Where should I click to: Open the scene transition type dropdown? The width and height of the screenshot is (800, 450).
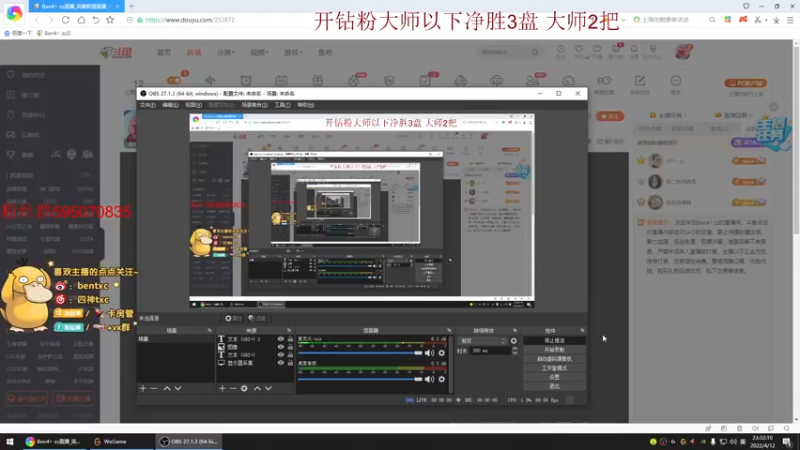click(x=483, y=341)
